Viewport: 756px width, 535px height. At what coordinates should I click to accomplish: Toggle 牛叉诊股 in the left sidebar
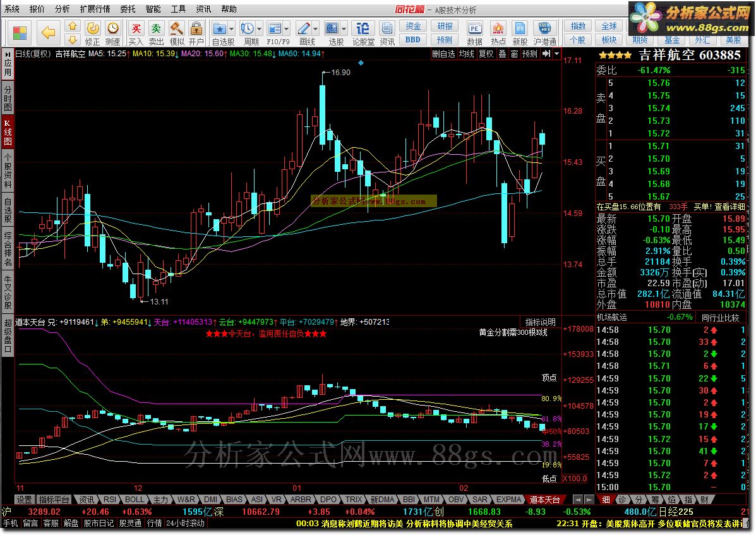[8, 292]
